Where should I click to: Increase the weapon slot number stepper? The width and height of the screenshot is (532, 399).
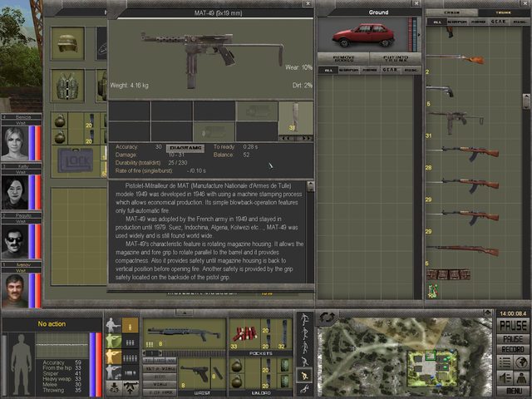[160, 353]
